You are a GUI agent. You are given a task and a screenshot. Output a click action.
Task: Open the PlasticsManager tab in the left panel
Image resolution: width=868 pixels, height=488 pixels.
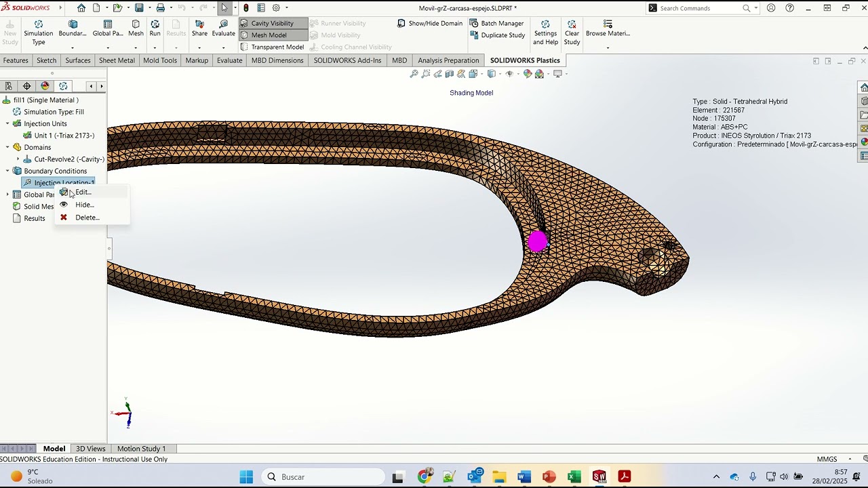click(63, 86)
